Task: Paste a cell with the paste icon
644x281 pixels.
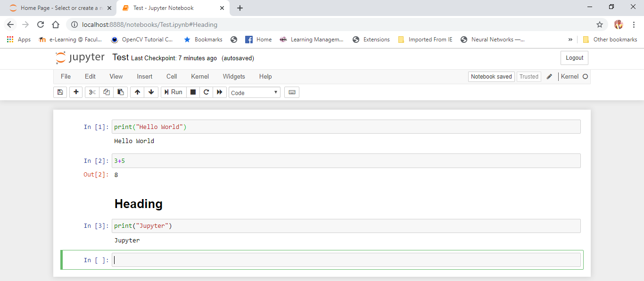Action: tap(120, 92)
